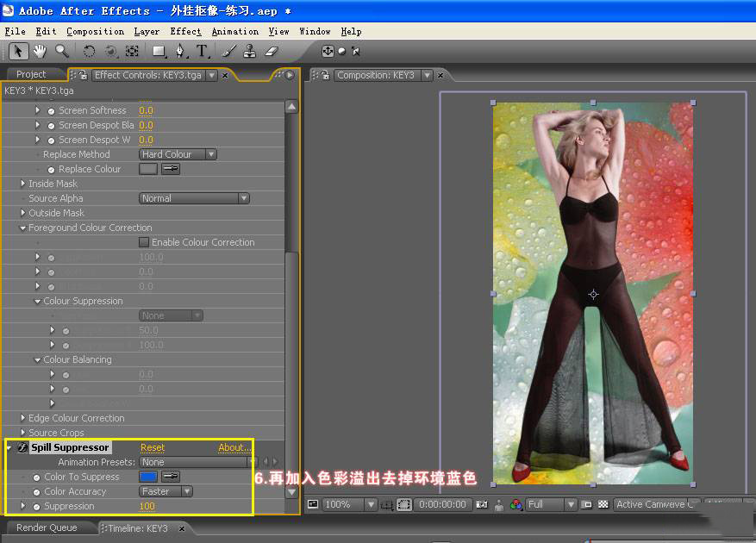Click Reset for Spill Suppressor
The height and width of the screenshot is (543, 756).
coord(153,447)
